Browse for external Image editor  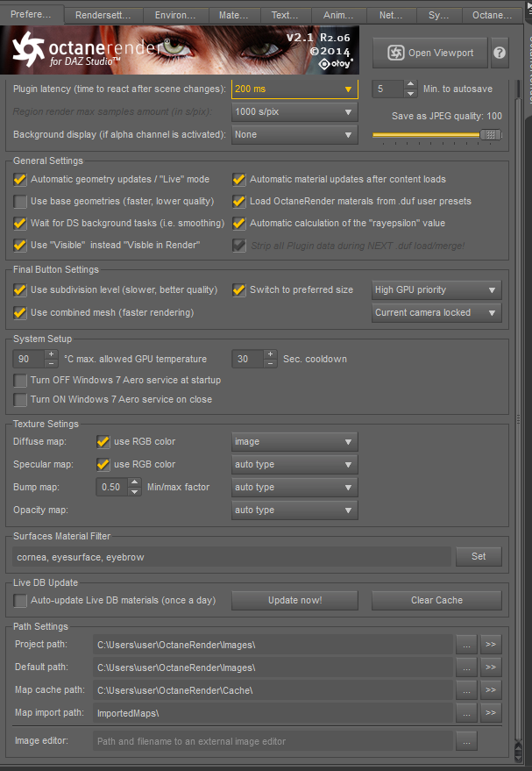pos(466,741)
